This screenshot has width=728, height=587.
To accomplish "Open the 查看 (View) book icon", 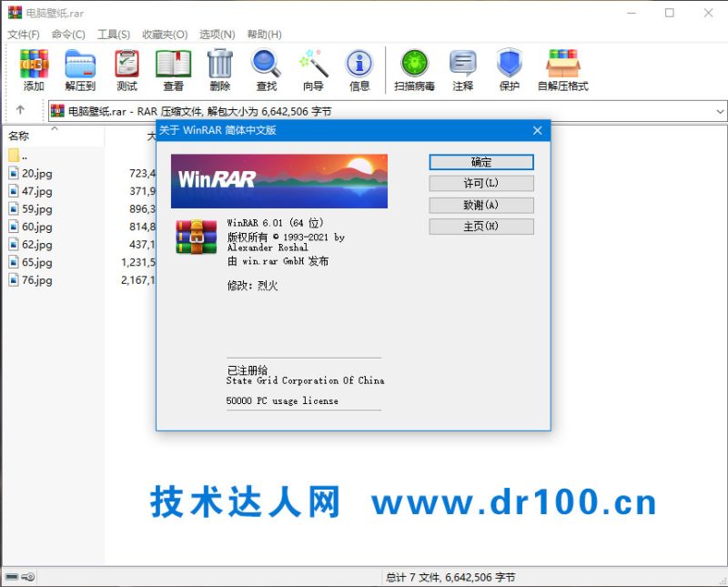I will click(x=173, y=70).
